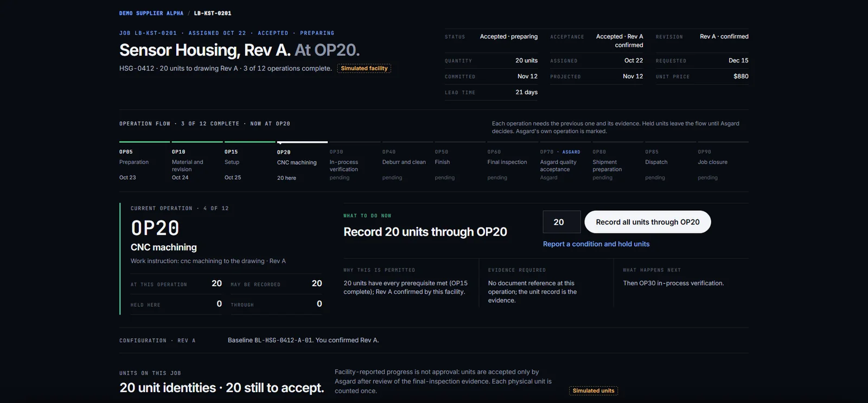Viewport: 868px width, 403px height.
Task: Click the large 'OP20' current operation title
Action: coord(155,228)
